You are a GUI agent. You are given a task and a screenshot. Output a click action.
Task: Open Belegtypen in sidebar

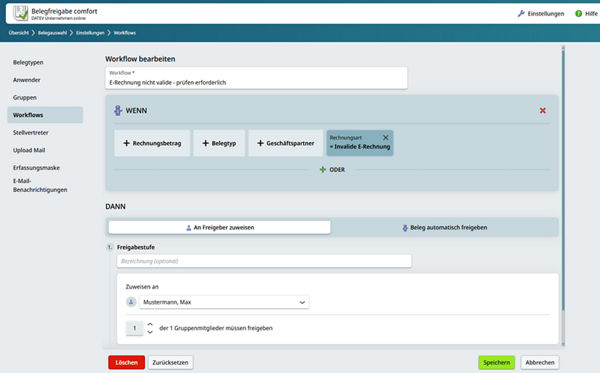pos(28,62)
